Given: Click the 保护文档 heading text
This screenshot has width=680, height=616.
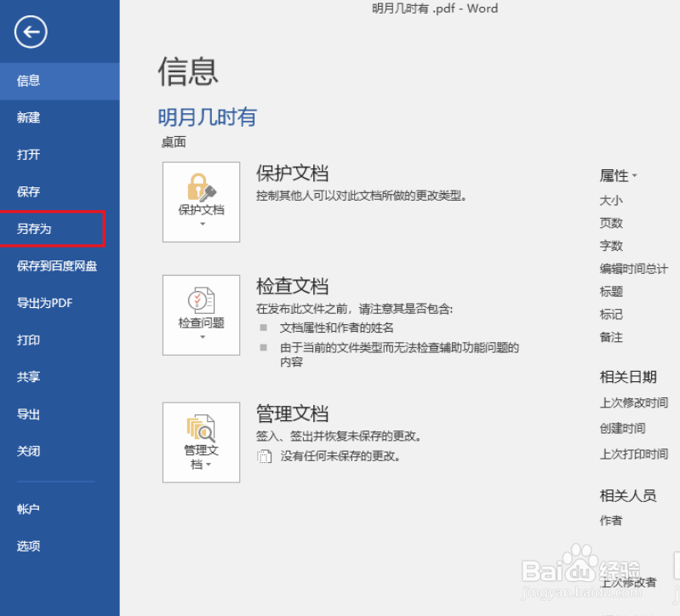Looking at the screenshot, I should [292, 173].
